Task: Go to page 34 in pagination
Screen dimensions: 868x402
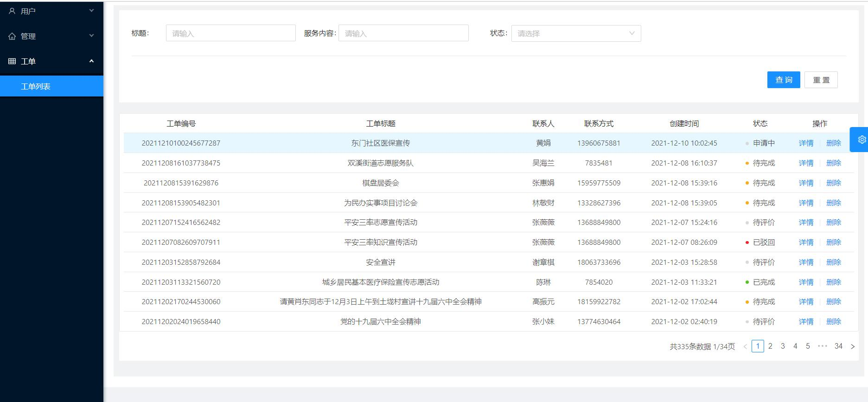Action: (x=838, y=346)
